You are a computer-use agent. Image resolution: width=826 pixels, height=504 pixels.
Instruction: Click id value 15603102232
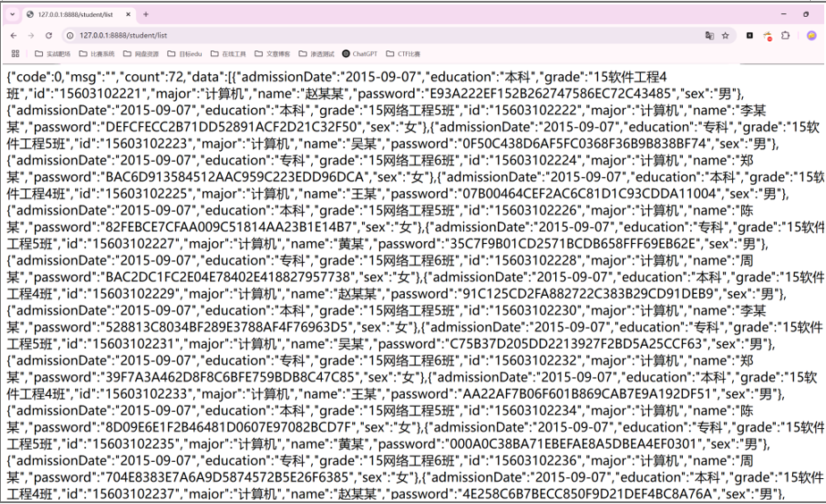pyautogui.click(x=535, y=361)
